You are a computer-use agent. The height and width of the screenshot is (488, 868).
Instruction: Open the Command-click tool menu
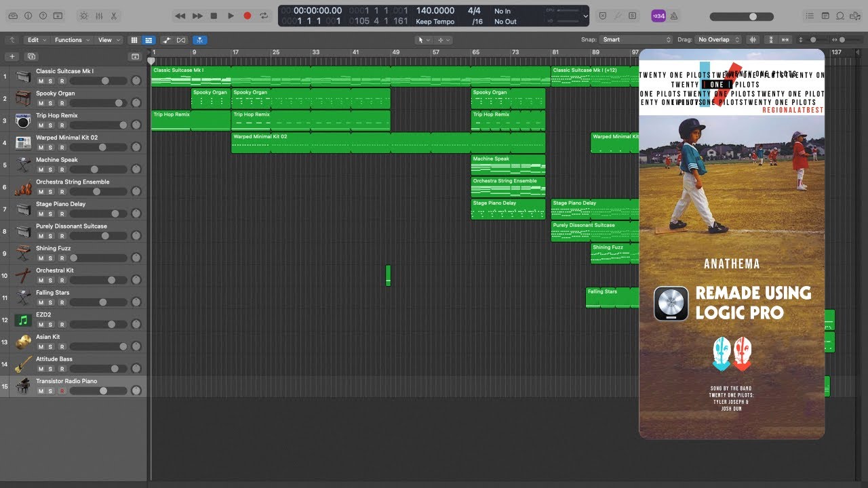(x=444, y=40)
